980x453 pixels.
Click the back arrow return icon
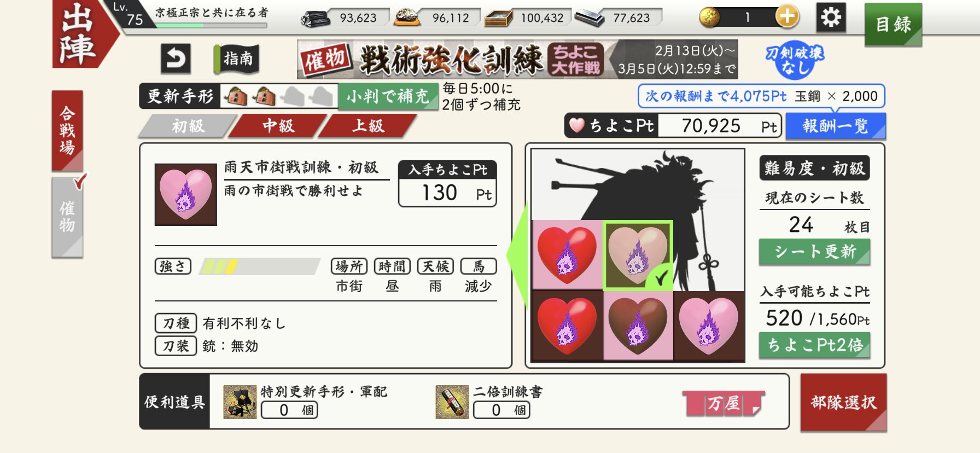(176, 59)
